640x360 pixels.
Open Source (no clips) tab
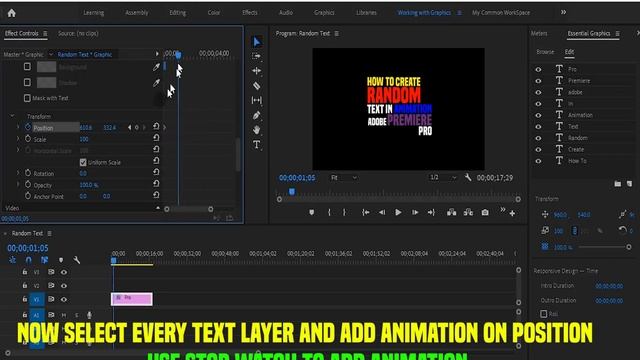pos(78,33)
